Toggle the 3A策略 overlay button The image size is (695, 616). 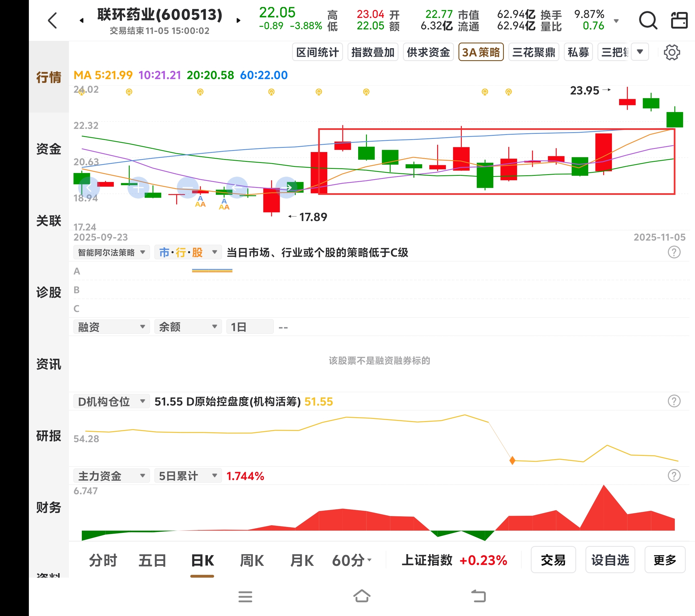coord(481,52)
